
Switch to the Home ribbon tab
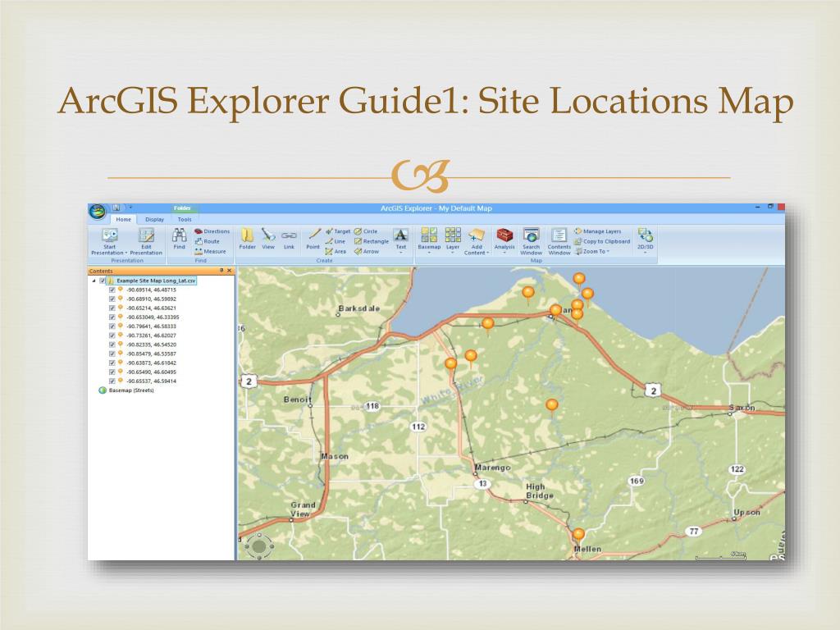pos(123,219)
